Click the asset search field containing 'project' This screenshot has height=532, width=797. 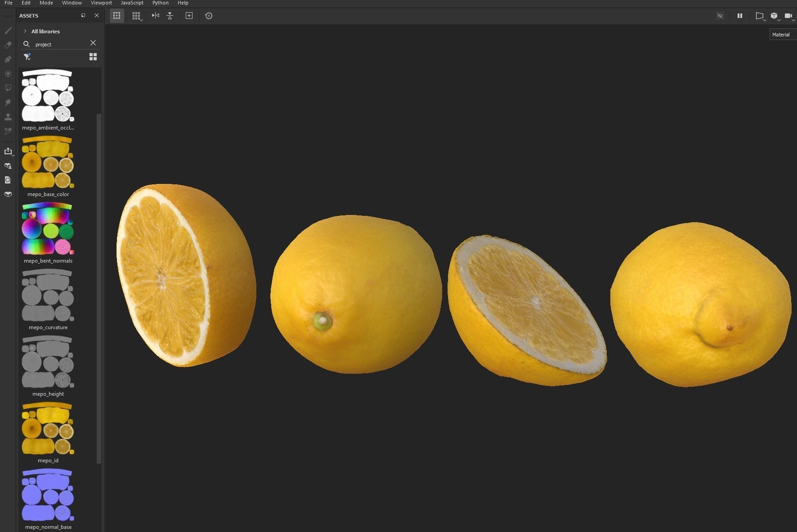(x=60, y=44)
